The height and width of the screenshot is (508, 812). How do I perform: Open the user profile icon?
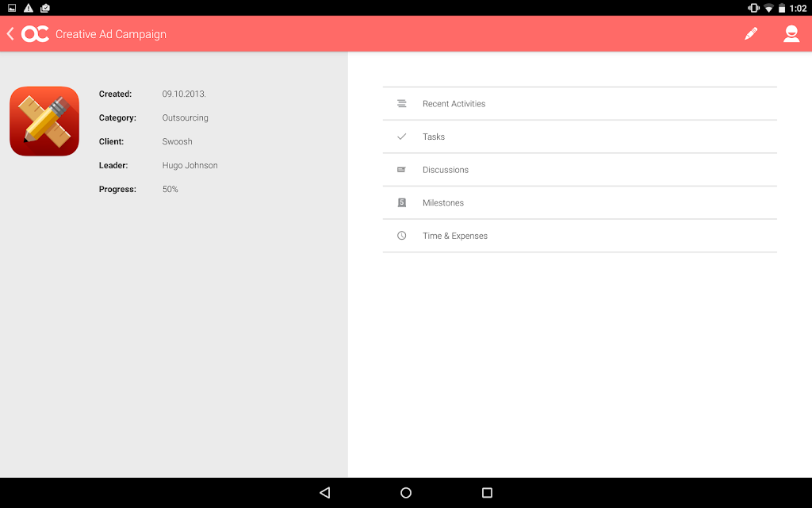pyautogui.click(x=791, y=33)
